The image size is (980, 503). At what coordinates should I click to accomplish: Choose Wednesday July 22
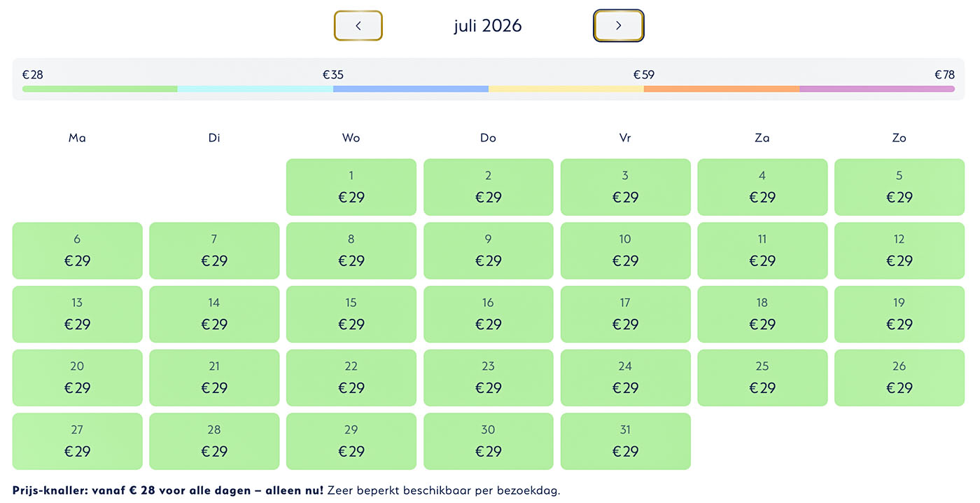[x=351, y=378]
